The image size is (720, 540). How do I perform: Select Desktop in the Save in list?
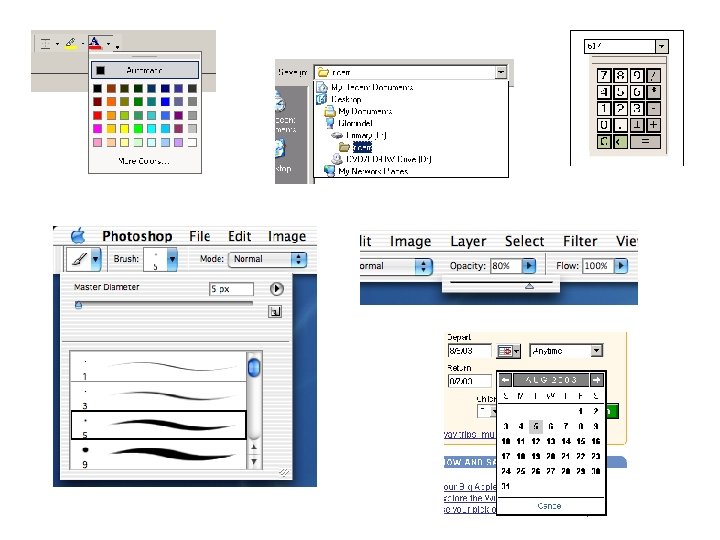[x=340, y=99]
